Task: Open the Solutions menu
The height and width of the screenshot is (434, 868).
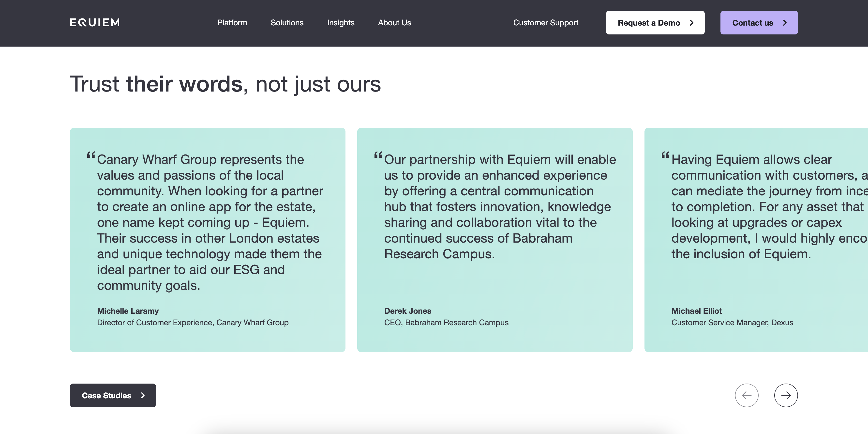Action: pos(287,23)
